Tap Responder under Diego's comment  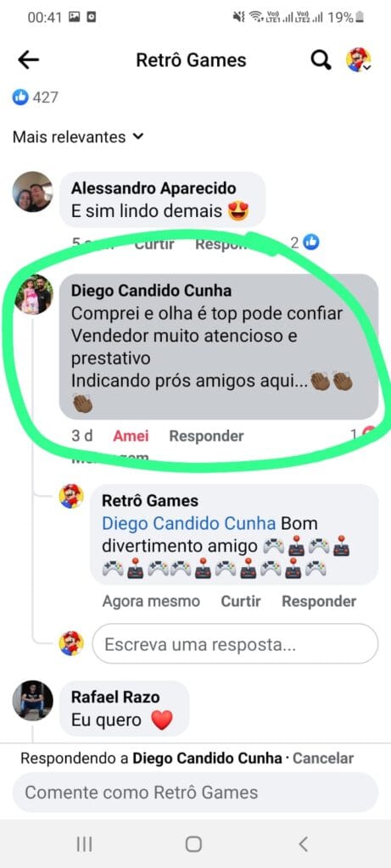[x=206, y=437]
